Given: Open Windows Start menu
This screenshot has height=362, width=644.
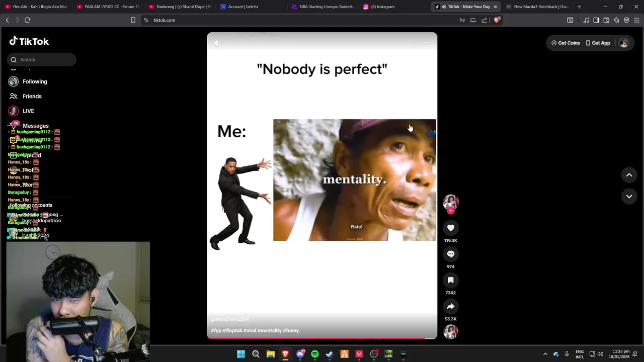Looking at the screenshot, I should pyautogui.click(x=241, y=354).
